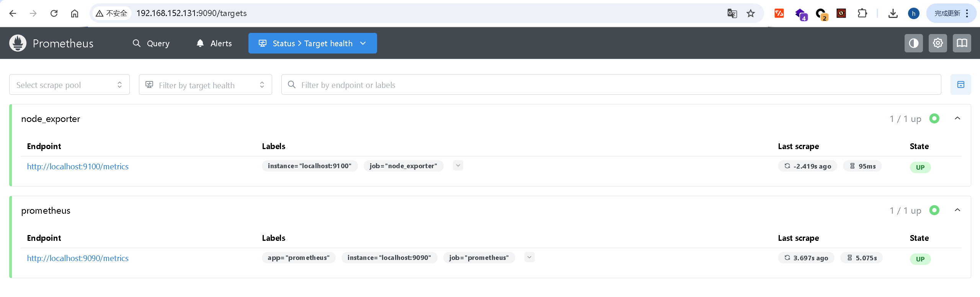The height and width of the screenshot is (297, 980).
Task: Open the extensions puzzle menu
Action: tap(862, 13)
